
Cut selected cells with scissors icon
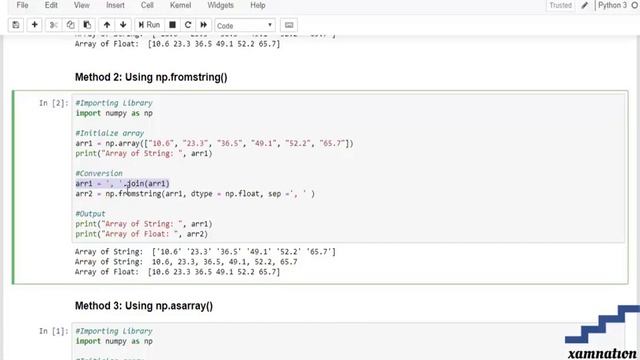[x=53, y=25]
